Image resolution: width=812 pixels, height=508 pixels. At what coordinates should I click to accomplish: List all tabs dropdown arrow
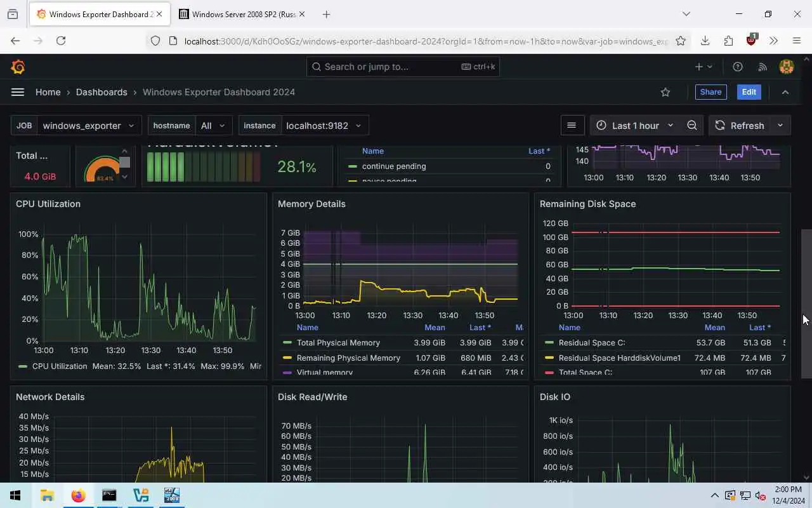click(686, 14)
